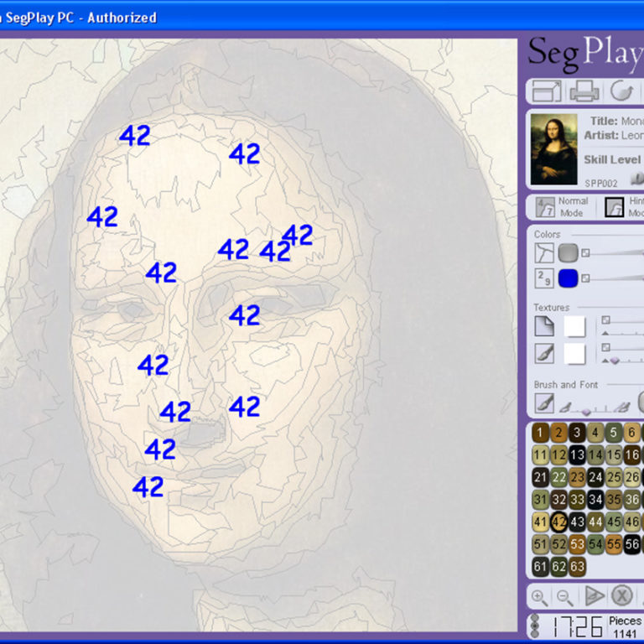Screen dimensions: 644x644
Task: Select palette color 56
Action: point(632,544)
